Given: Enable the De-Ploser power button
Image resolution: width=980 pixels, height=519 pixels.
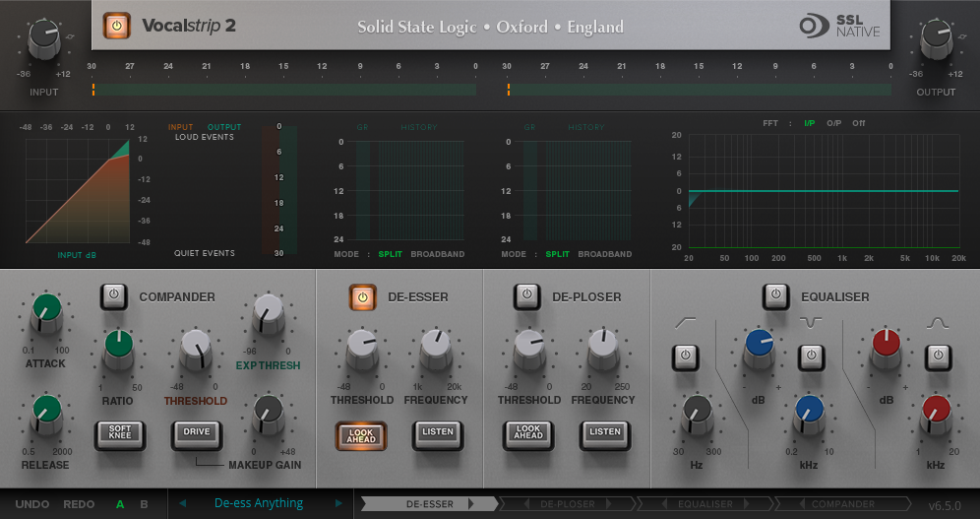Looking at the screenshot, I should (x=526, y=296).
